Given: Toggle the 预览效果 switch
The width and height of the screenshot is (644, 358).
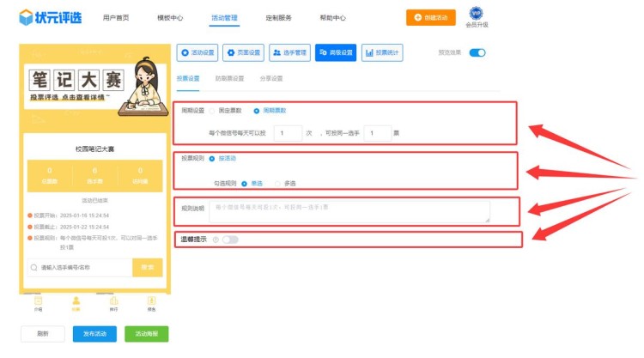Looking at the screenshot, I should [x=477, y=53].
